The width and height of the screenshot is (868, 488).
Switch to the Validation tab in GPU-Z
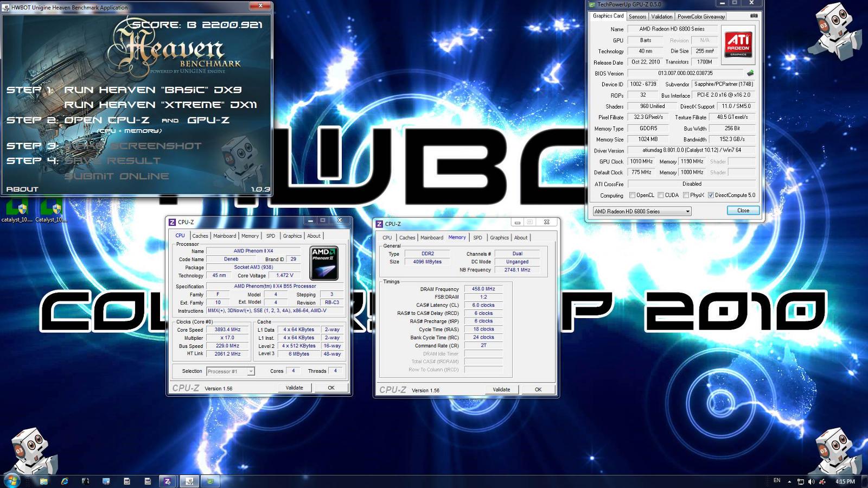pos(662,17)
